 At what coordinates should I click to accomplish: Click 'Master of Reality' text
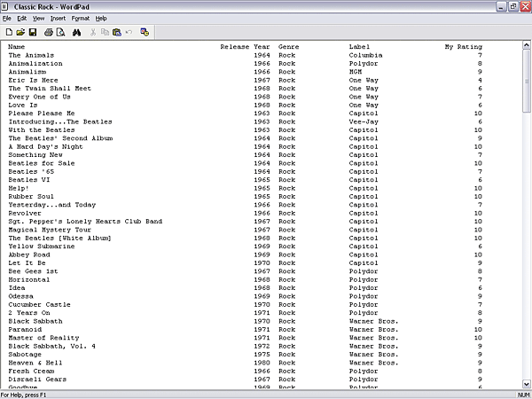[43, 338]
